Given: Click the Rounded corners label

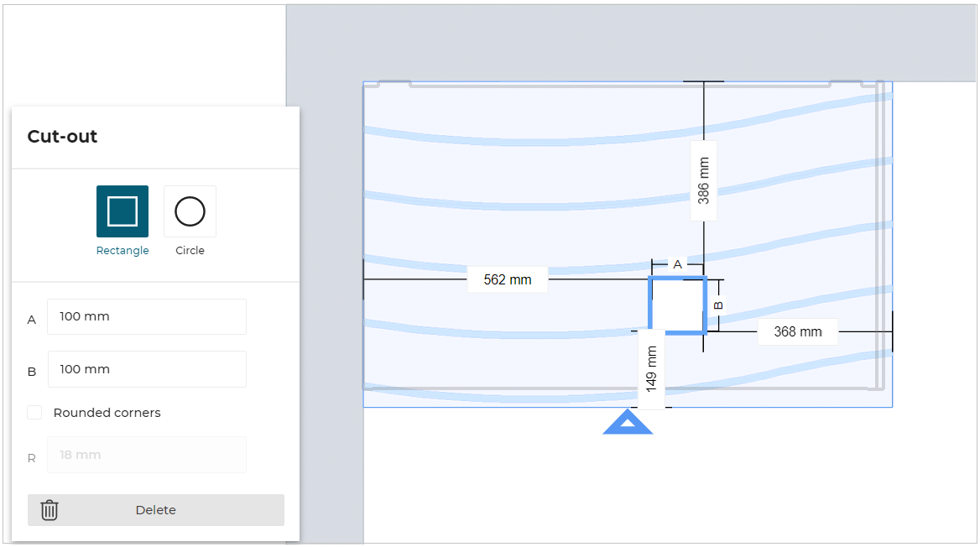Looking at the screenshot, I should (107, 413).
